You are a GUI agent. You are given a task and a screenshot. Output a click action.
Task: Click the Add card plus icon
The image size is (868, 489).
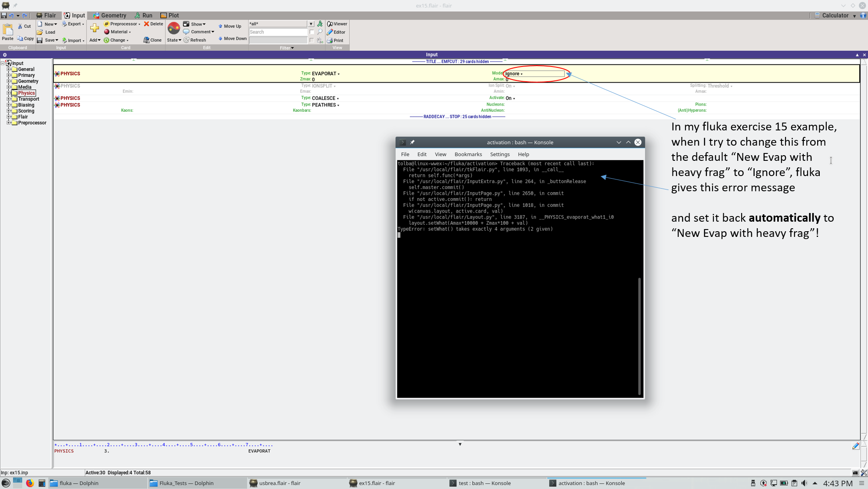click(94, 29)
